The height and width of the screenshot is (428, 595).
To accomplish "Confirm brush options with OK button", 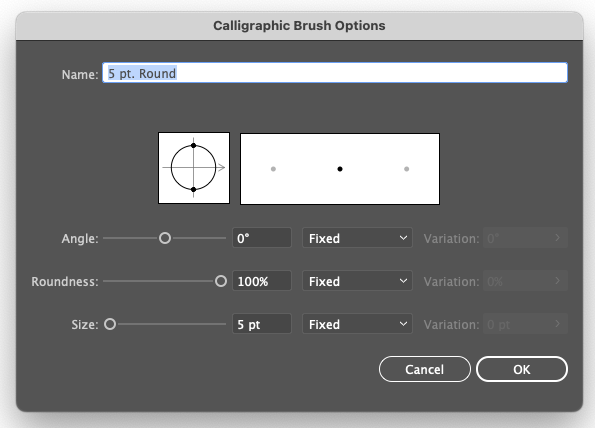I will 522,369.
